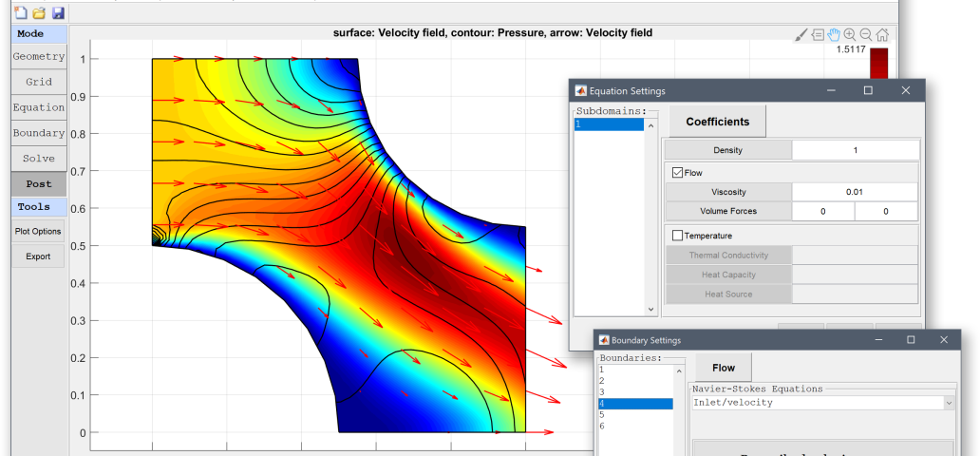Viewport: 980px width, 456px height.
Task: Enable the Temperature checkbox
Action: [677, 236]
